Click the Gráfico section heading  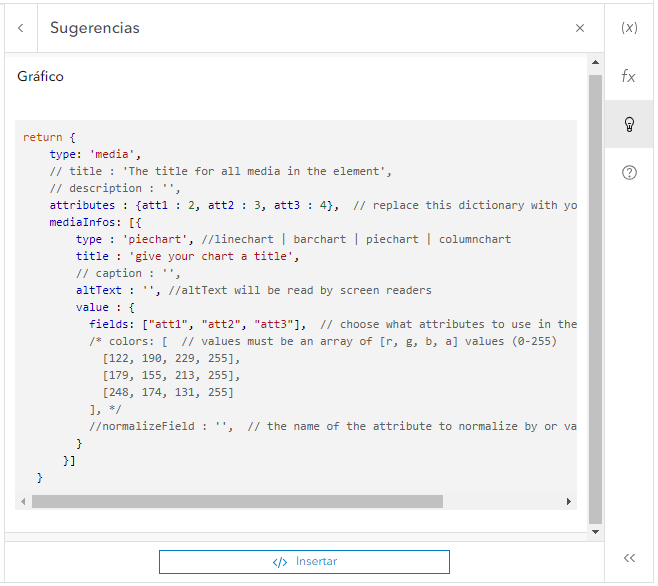click(x=41, y=76)
